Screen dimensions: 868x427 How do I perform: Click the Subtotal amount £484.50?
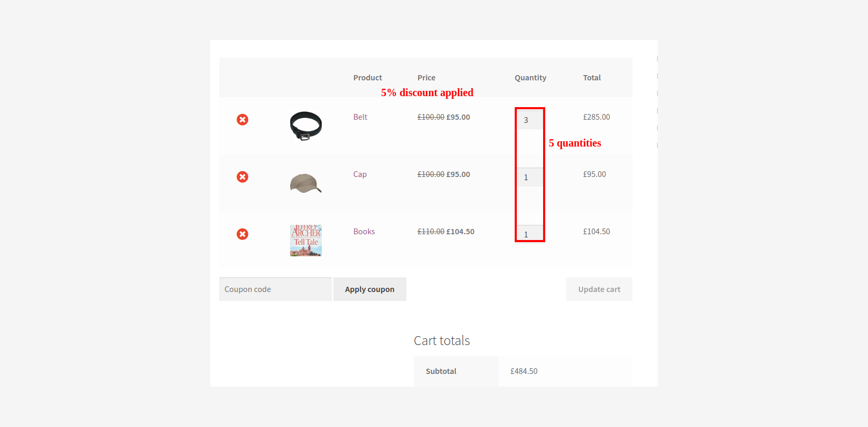pyautogui.click(x=524, y=371)
